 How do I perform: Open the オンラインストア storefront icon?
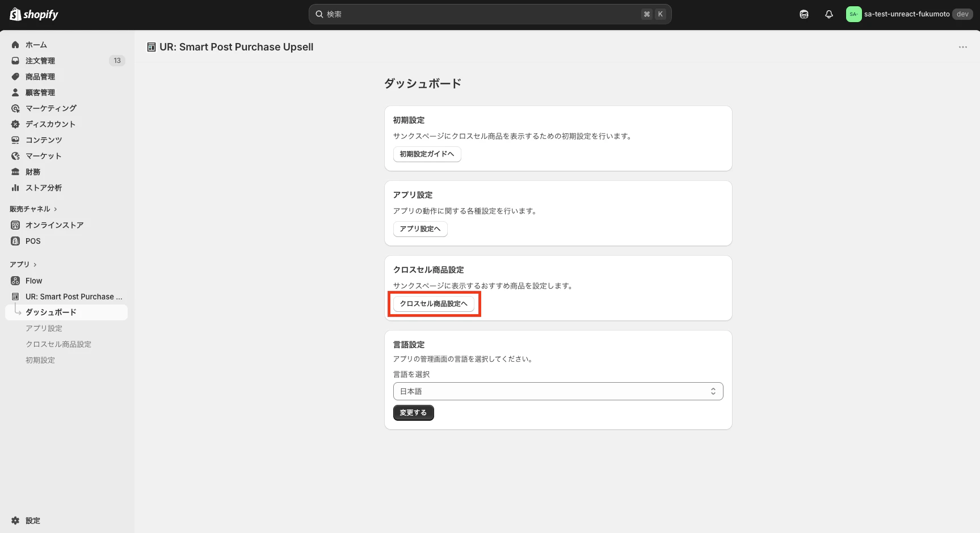(x=15, y=225)
